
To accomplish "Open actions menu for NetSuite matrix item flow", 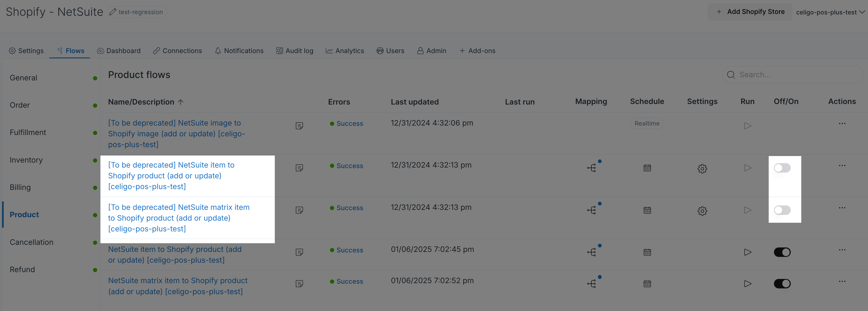I will point(842,281).
